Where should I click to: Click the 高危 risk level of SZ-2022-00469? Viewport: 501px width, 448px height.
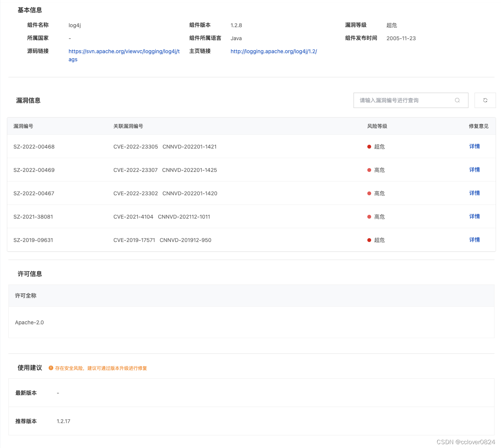376,170
